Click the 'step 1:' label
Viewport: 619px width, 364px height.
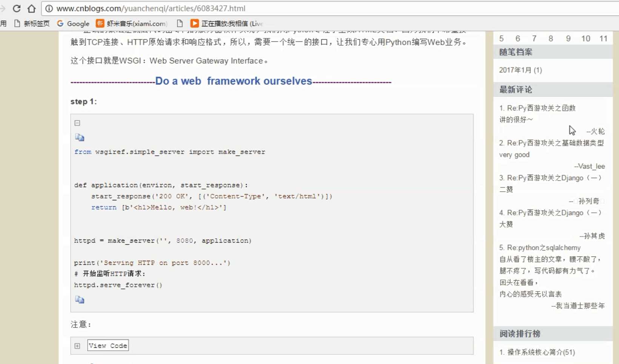point(83,101)
